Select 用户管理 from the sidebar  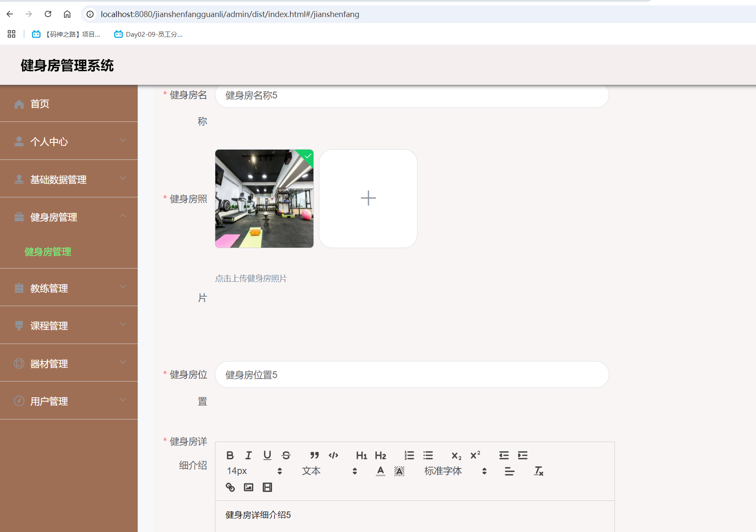(x=48, y=401)
